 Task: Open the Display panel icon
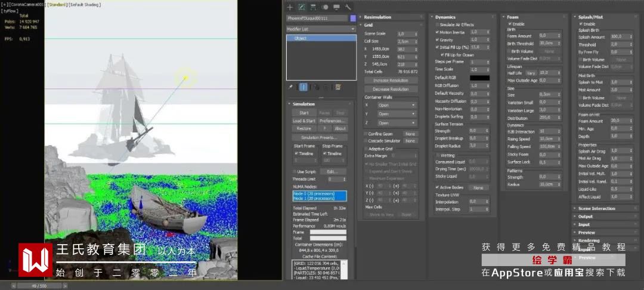point(336,7)
